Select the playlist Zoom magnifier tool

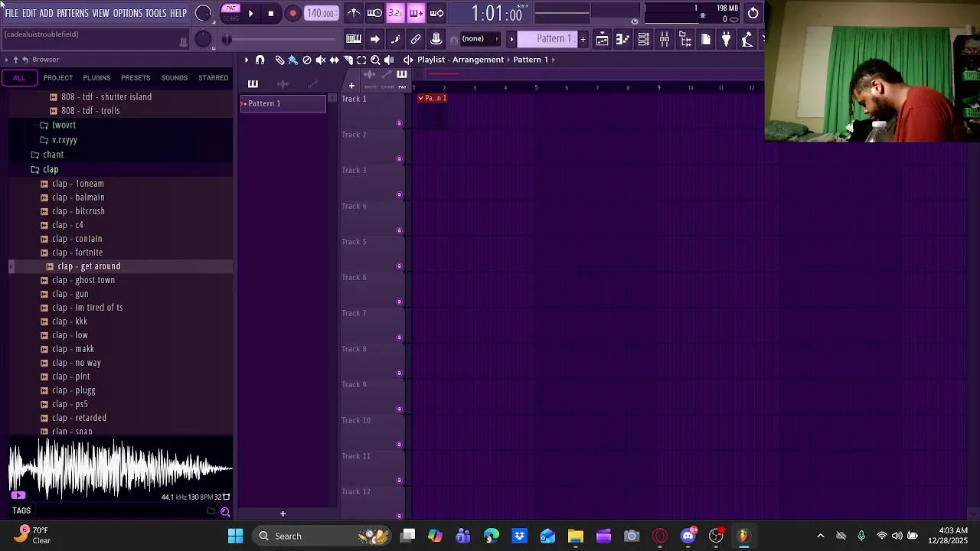(x=376, y=60)
